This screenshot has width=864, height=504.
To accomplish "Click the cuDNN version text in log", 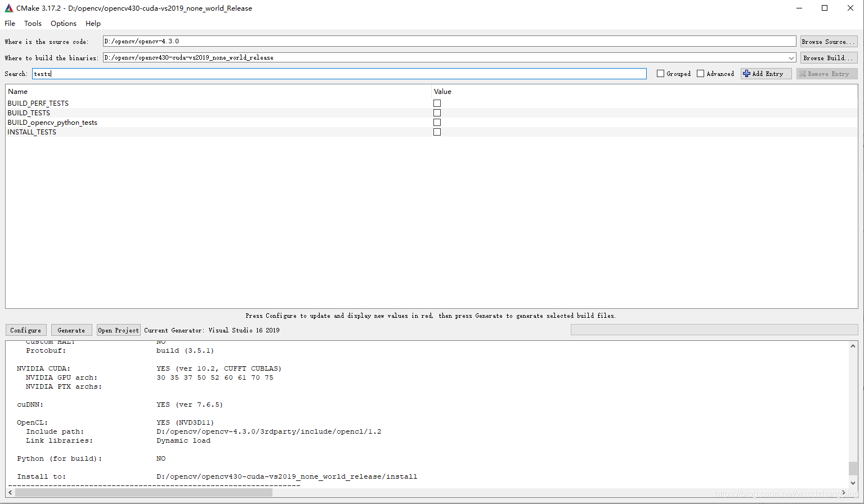I will pos(190,404).
